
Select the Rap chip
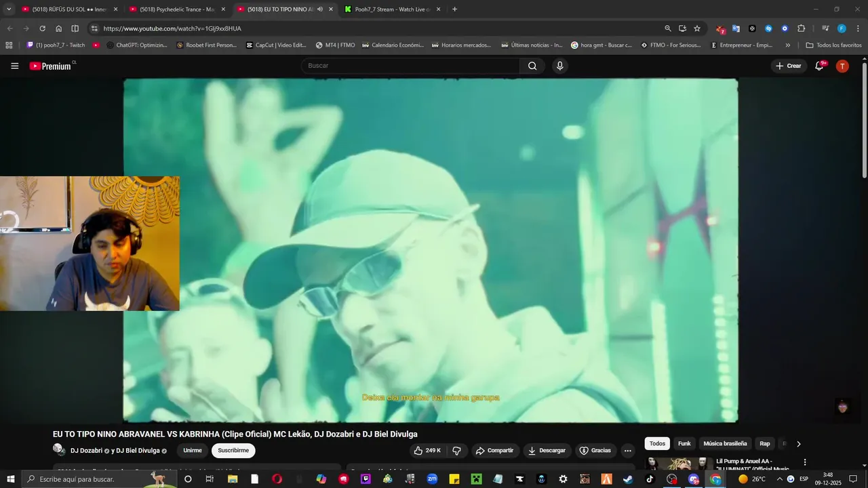pos(764,444)
